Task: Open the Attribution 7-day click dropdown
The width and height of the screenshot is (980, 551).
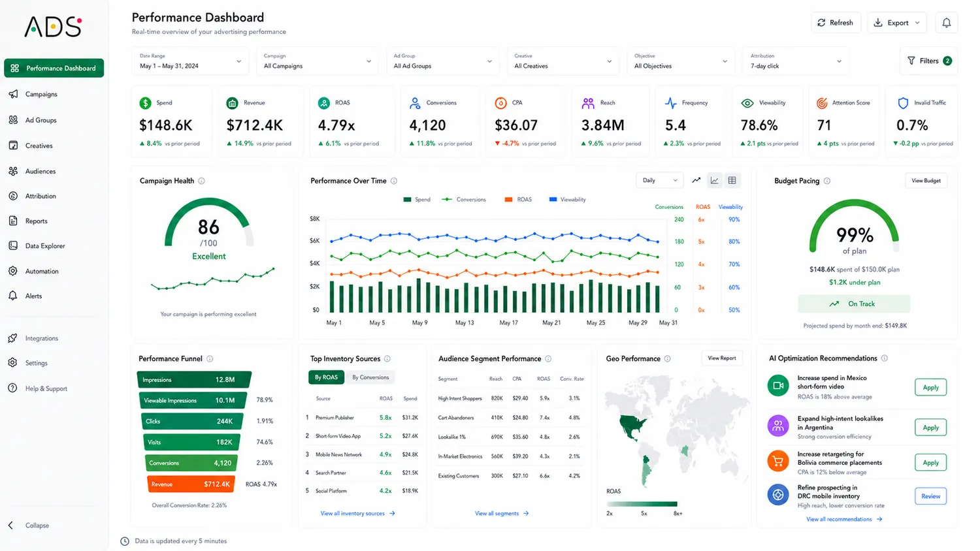Action: pos(796,61)
